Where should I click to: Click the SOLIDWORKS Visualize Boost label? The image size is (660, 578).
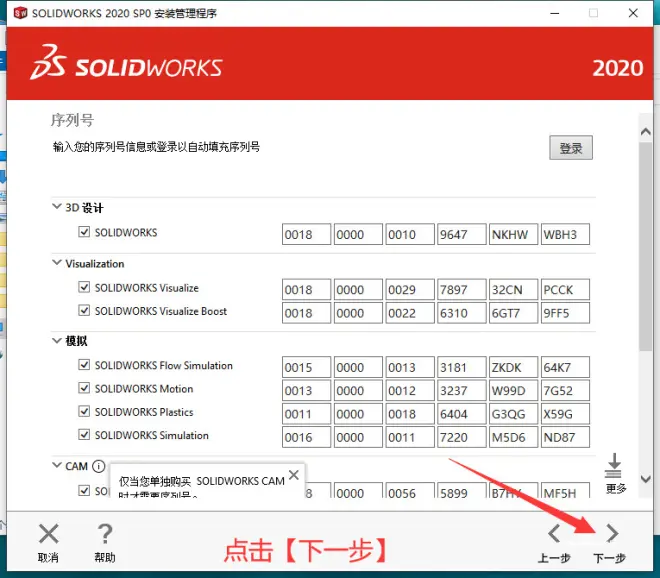tap(161, 311)
